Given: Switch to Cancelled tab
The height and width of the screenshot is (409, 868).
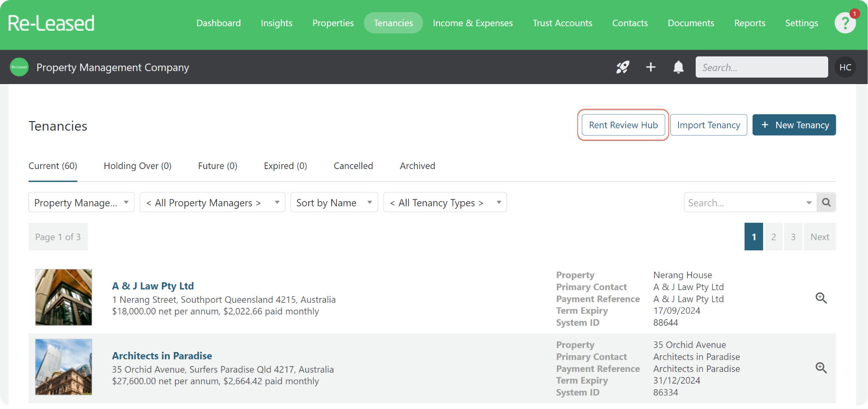Looking at the screenshot, I should tap(353, 166).
